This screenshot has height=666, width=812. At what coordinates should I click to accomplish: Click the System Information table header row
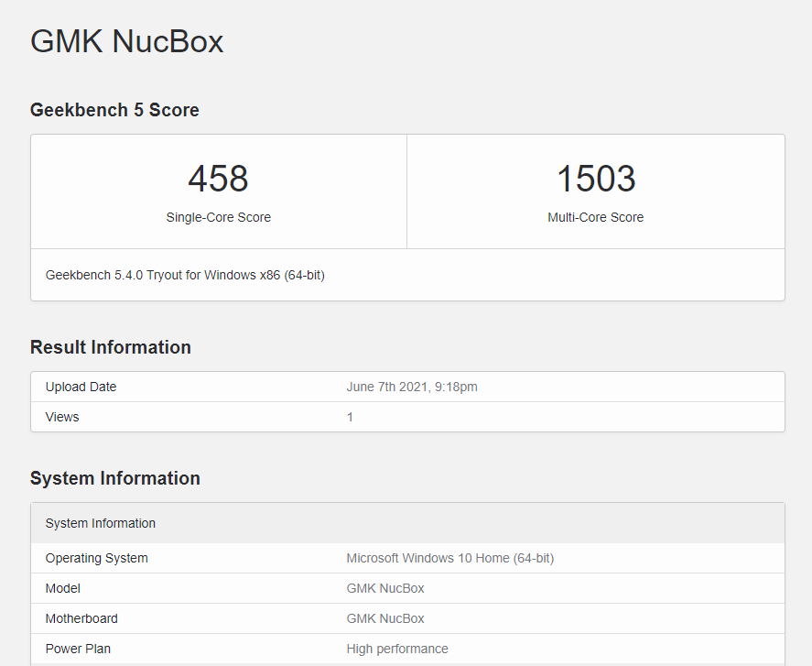[407, 523]
